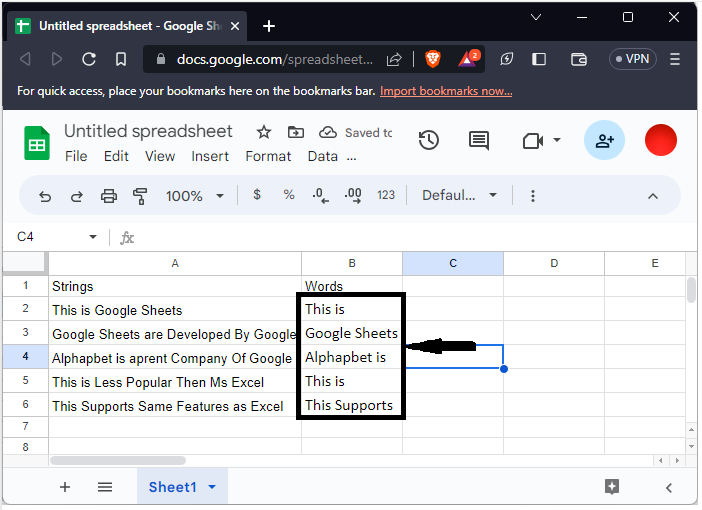
Task: Click the Brave Shields lion icon
Action: [432, 59]
